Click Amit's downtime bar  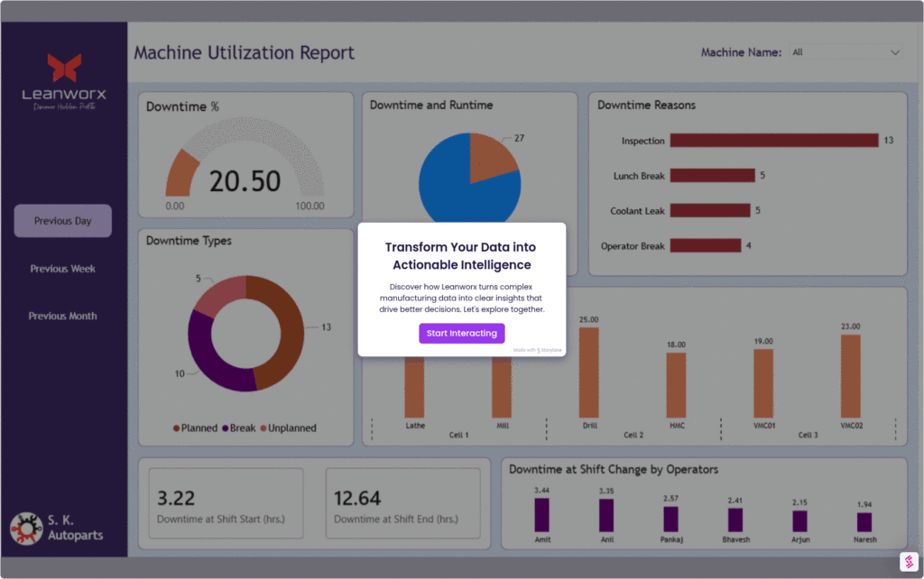click(x=541, y=515)
